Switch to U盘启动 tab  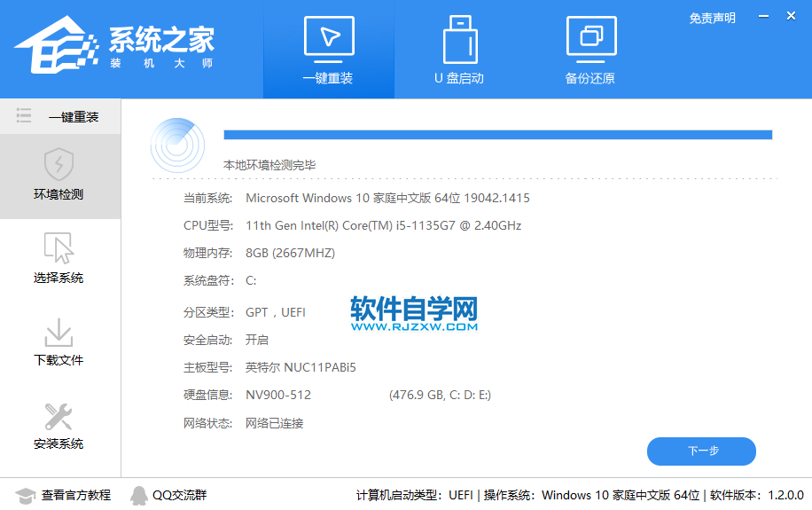[x=459, y=50]
